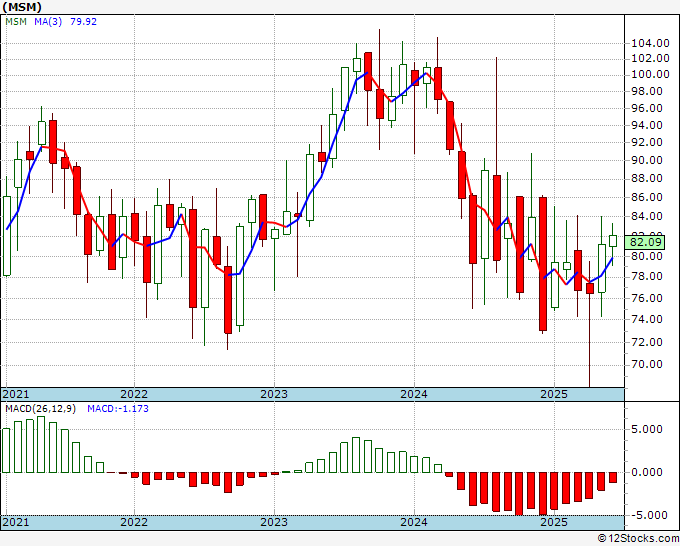Click the MACD(26,12,9) indicator label
The image size is (680, 546).
click(x=40, y=409)
